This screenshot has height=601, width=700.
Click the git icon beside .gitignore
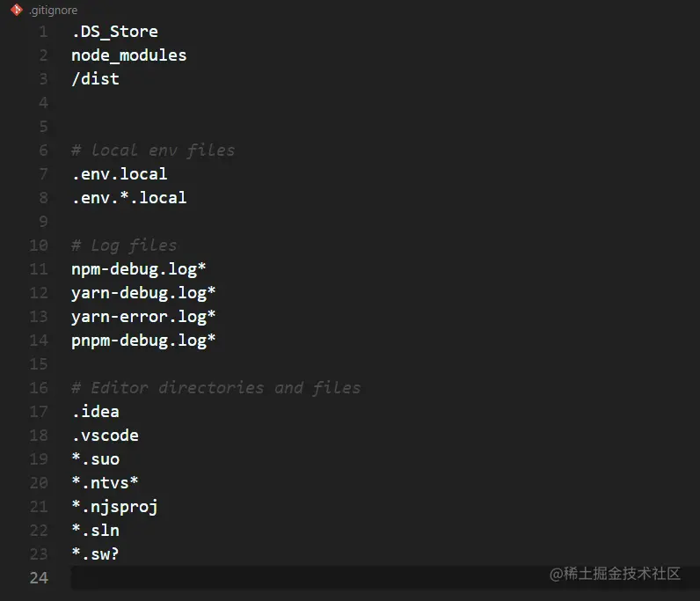point(17,10)
